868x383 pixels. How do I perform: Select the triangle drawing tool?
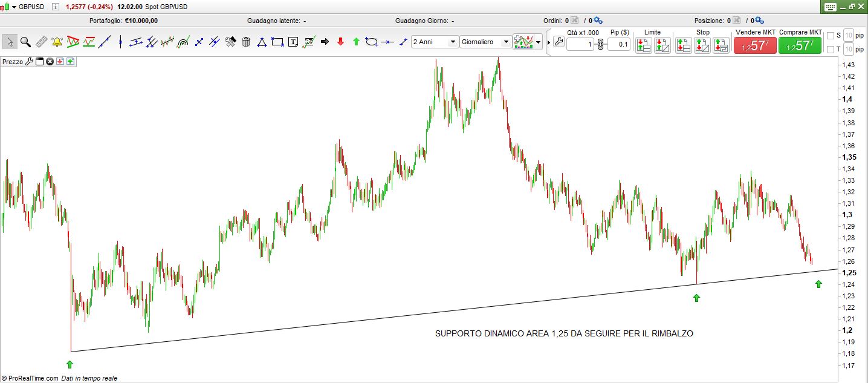tap(262, 42)
